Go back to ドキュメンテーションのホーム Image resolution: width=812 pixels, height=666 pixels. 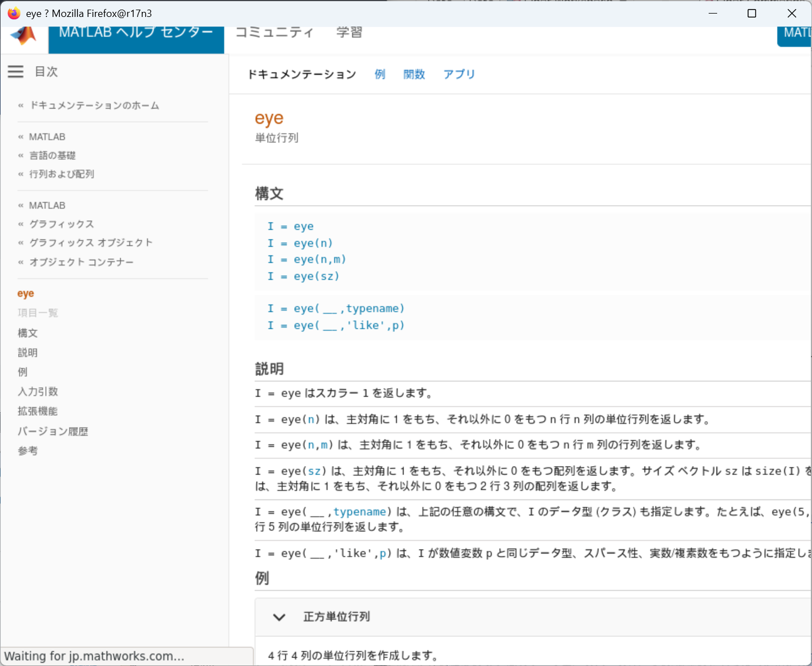point(94,106)
